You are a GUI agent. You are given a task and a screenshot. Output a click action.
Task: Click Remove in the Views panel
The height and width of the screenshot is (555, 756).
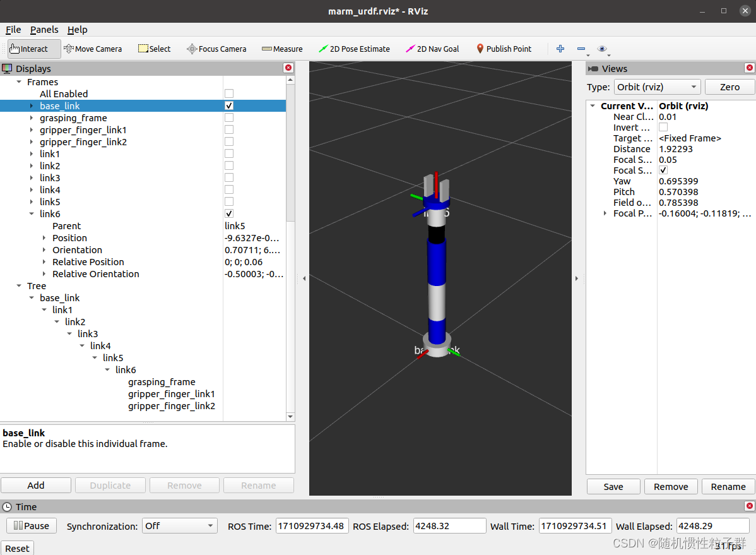[671, 486]
